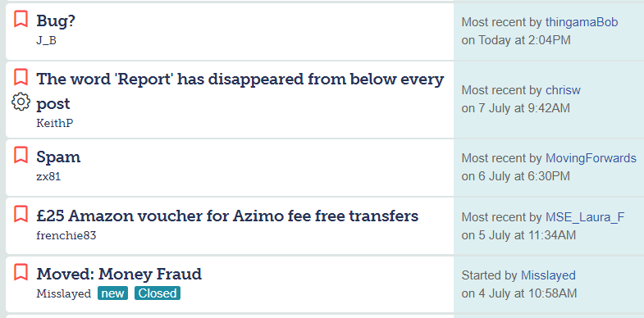The width and height of the screenshot is (644, 318).
Task: Bookmark the Amazon voucher Azimo thread
Action: (x=21, y=214)
